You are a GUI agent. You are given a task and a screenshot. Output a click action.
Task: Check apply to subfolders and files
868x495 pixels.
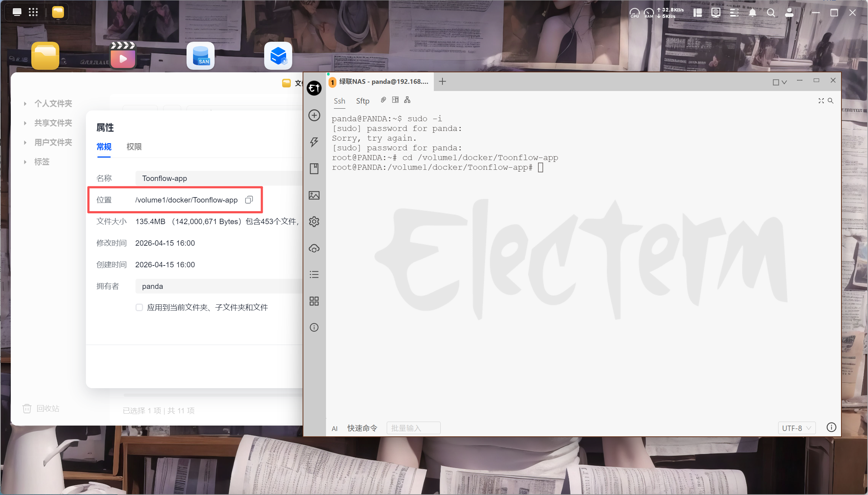pyautogui.click(x=139, y=308)
